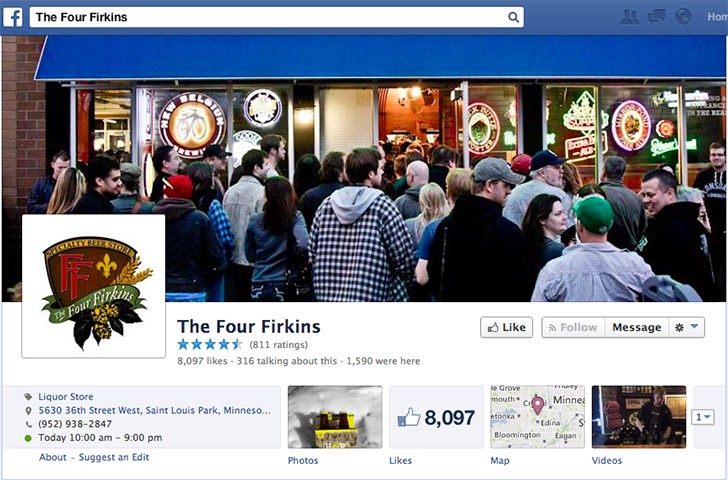Click the search magnifier icon
Viewport: 728px width, 480px height.
click(513, 17)
